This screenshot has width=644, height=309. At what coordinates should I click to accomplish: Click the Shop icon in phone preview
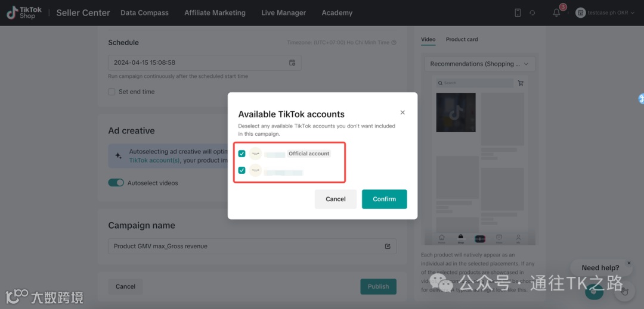(x=460, y=238)
